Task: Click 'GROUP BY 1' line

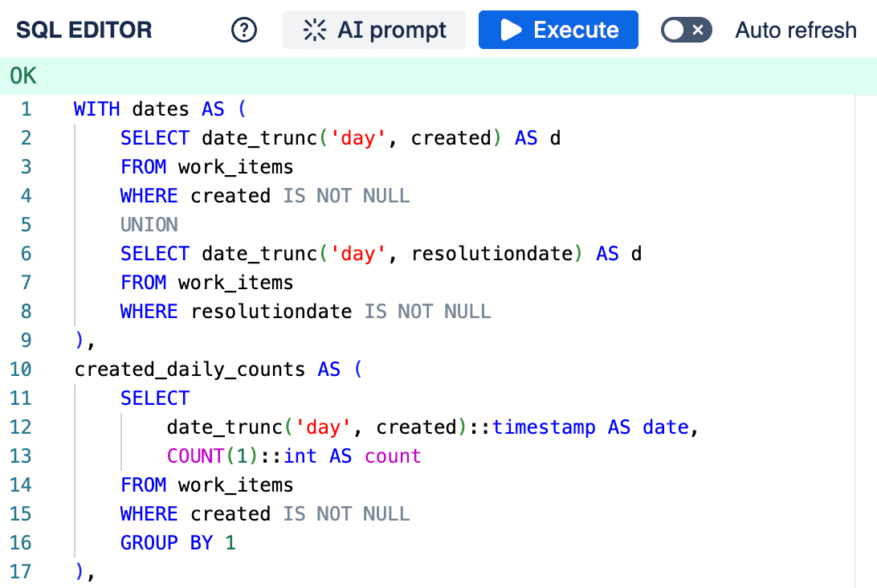Action: point(177,543)
